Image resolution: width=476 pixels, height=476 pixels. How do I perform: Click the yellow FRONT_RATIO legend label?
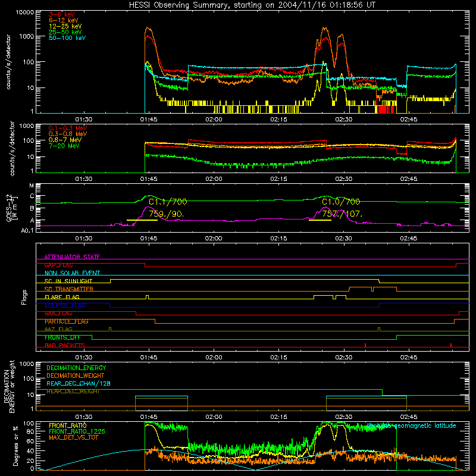(68, 425)
